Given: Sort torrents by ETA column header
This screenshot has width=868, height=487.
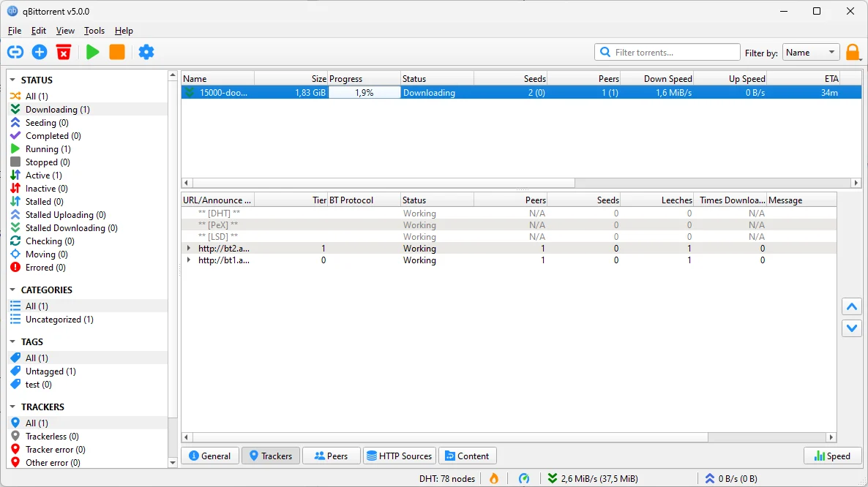Looking at the screenshot, I should (x=804, y=78).
